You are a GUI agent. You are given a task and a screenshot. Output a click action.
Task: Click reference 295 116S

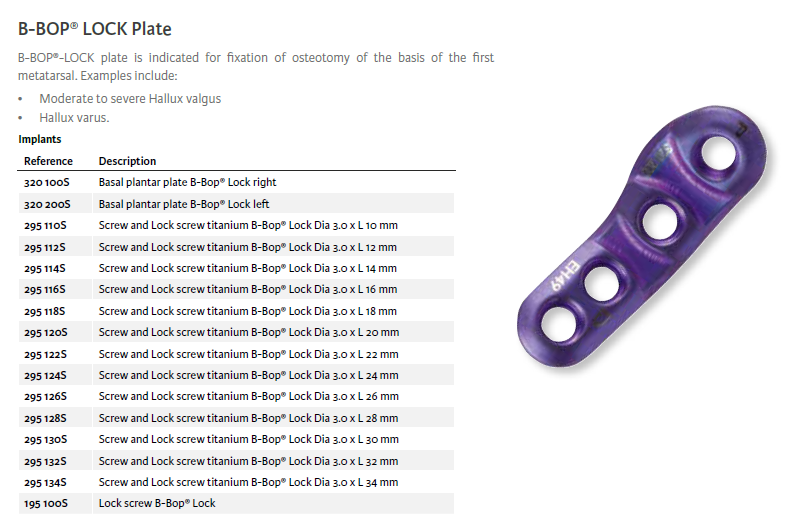[x=45, y=290]
